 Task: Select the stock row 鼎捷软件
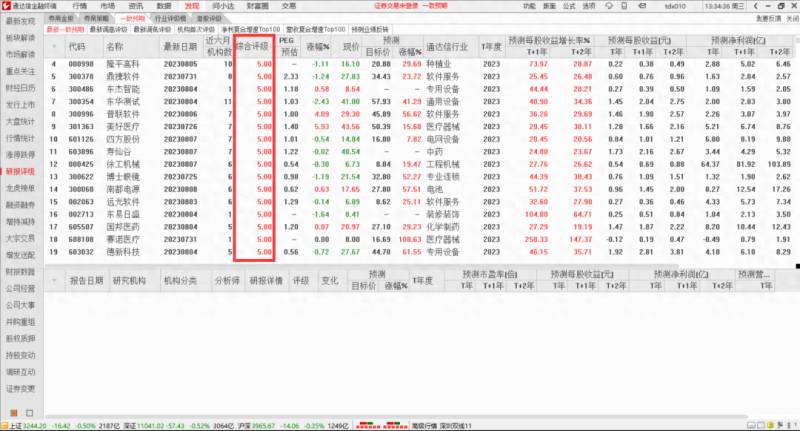pos(420,77)
